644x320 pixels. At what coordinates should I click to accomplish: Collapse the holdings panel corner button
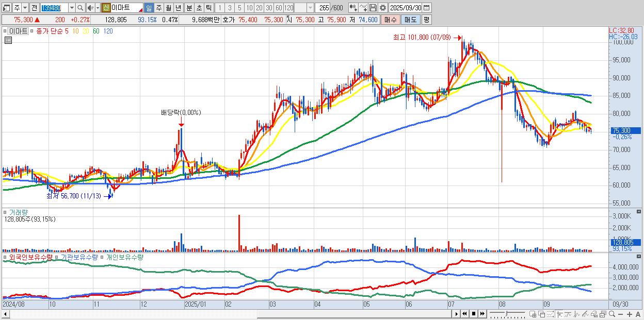[639, 256]
